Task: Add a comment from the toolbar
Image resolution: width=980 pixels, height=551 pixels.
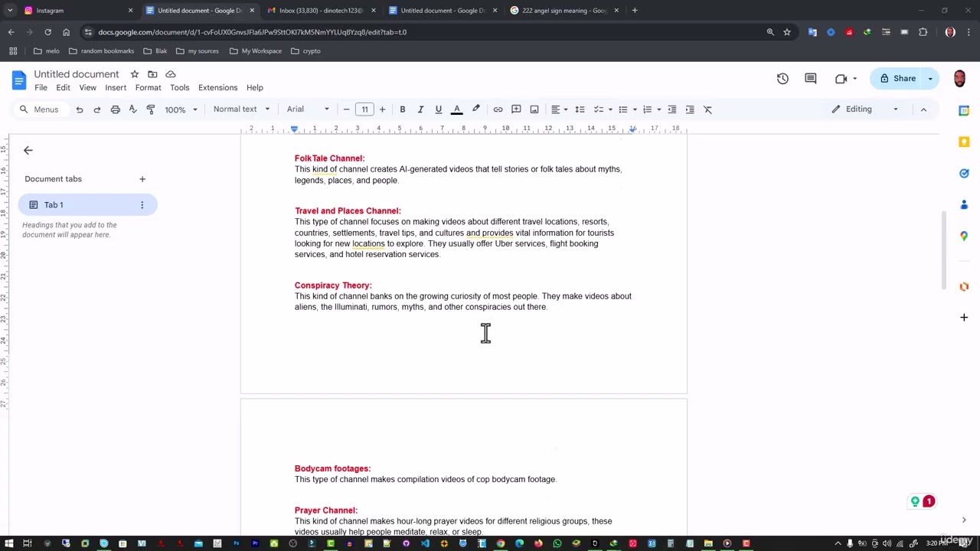Action: pos(516,109)
